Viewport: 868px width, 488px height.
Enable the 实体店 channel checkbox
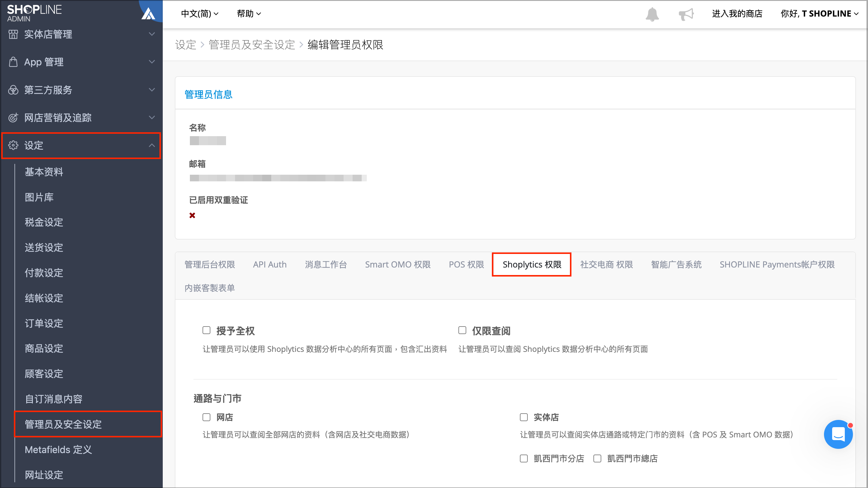point(524,417)
